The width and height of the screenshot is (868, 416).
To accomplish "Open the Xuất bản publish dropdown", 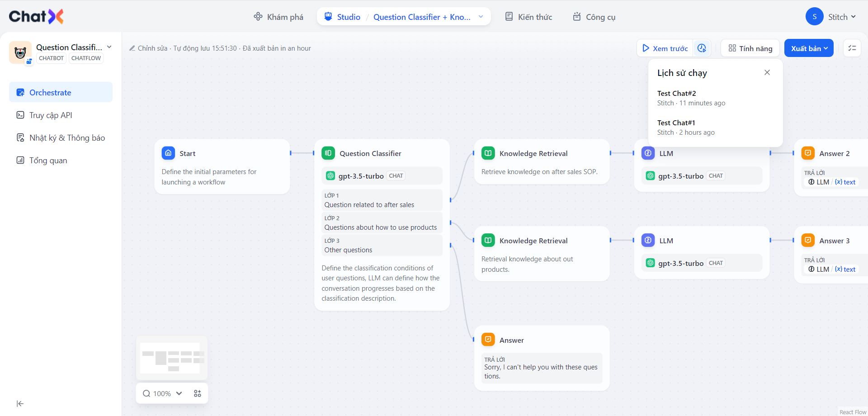I will point(809,48).
